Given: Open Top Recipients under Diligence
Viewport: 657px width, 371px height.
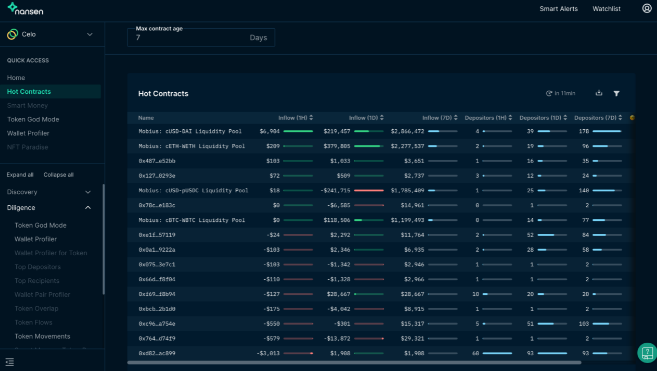Looking at the screenshot, I should tap(37, 280).
